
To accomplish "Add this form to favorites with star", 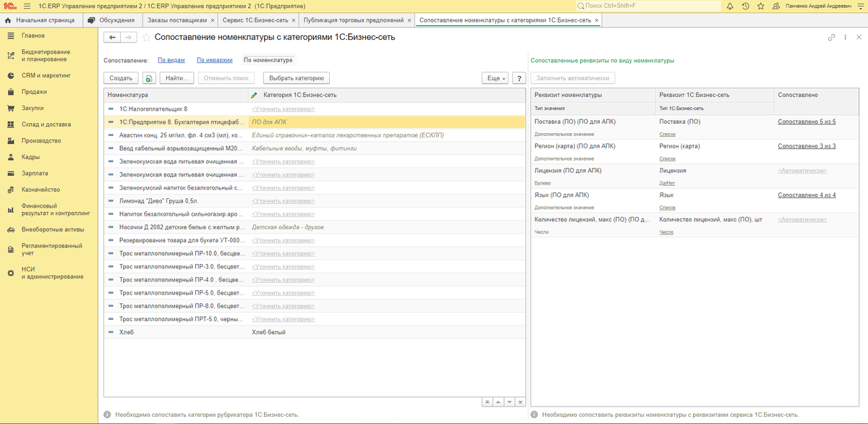I will point(146,37).
